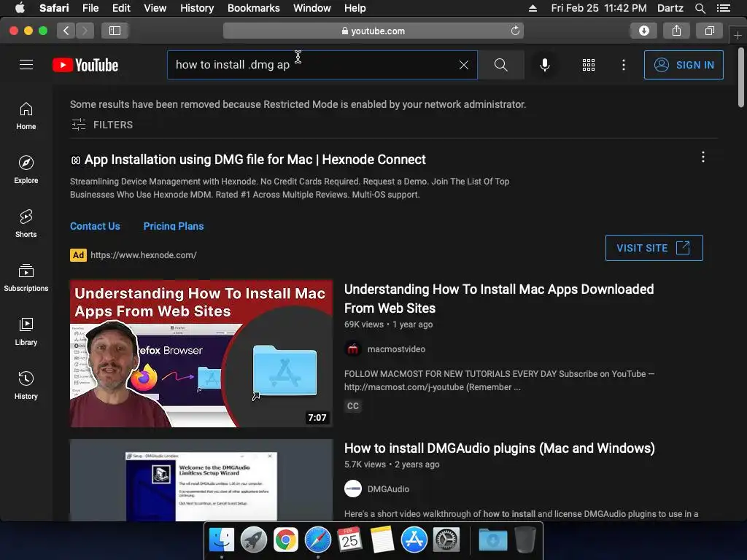Open Calendar from the Dock
The width and height of the screenshot is (747, 560).
(349, 540)
